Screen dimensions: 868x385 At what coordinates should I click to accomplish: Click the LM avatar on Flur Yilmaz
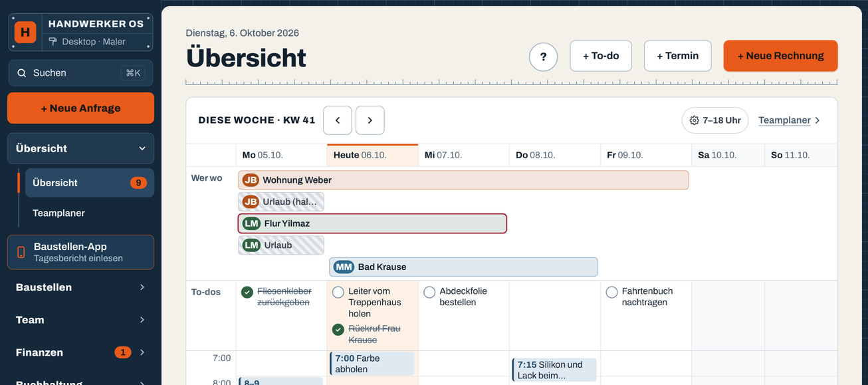click(x=251, y=223)
